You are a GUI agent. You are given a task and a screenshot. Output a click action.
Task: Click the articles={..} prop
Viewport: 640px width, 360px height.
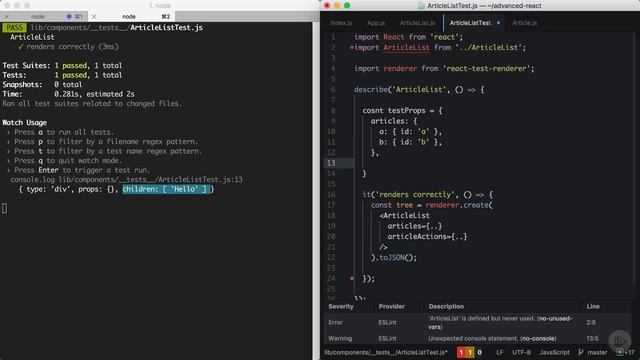coord(415,226)
